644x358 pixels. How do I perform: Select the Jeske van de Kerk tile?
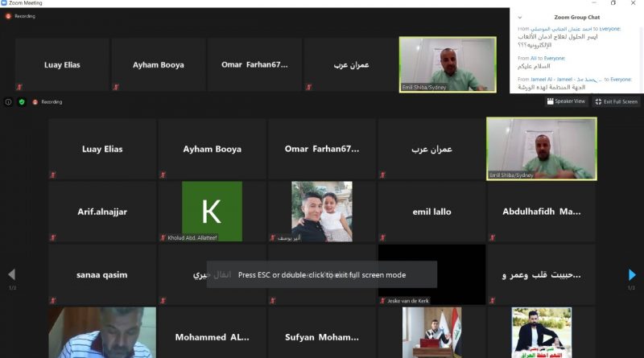pyautogui.click(x=431, y=274)
